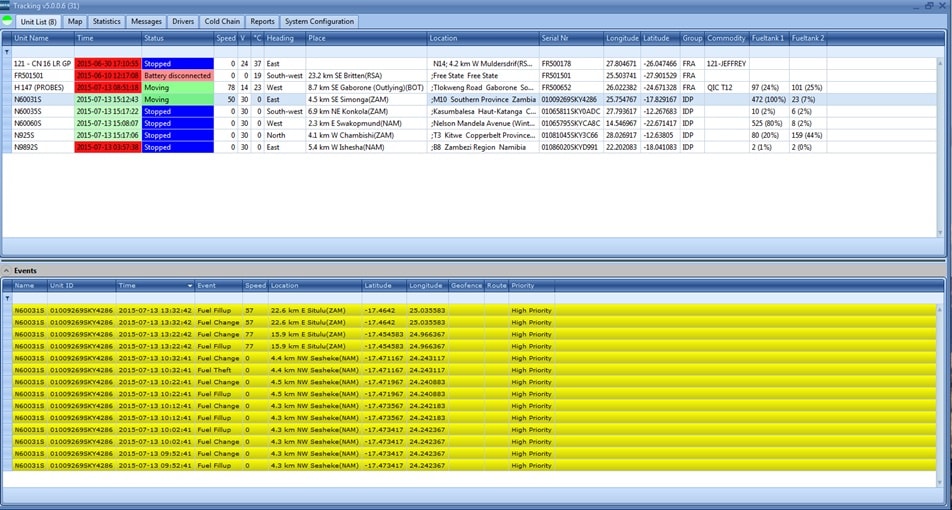
Task: Open the System Configuration tab
Action: pos(319,21)
